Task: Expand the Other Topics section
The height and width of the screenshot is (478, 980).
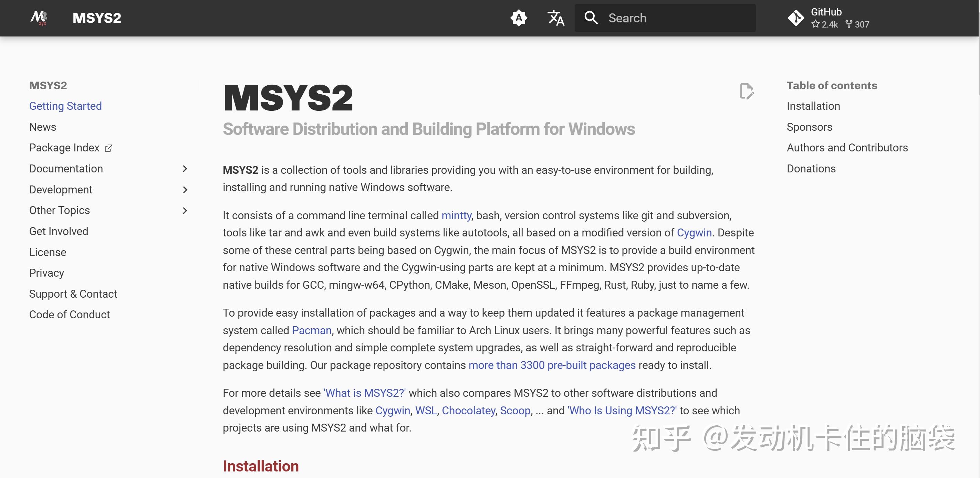Action: point(185,210)
